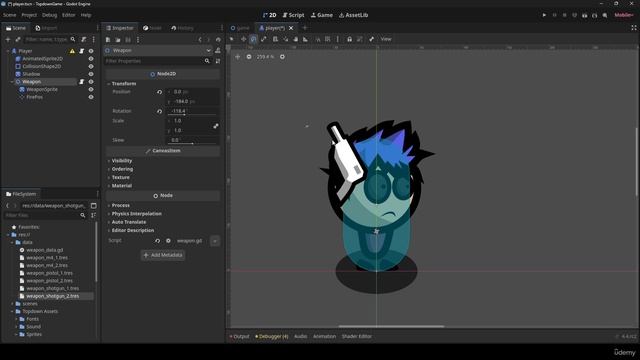Open the Animation bottom panel
This screenshot has height=360, width=640.
pyautogui.click(x=324, y=336)
